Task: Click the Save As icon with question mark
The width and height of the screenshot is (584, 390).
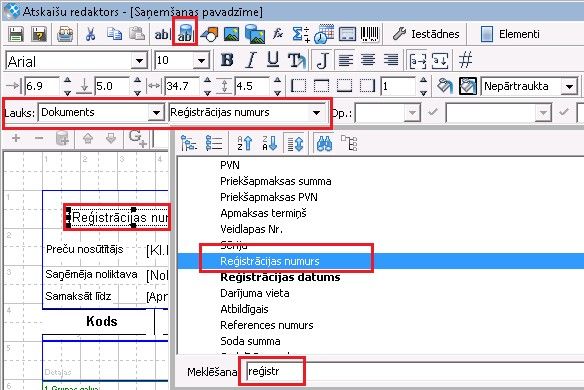Action: (39, 35)
